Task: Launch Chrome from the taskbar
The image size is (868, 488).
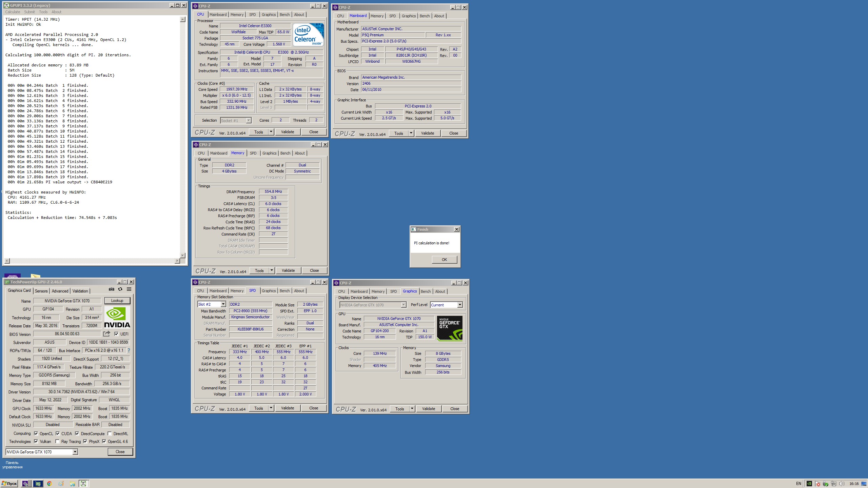Action: (50, 484)
